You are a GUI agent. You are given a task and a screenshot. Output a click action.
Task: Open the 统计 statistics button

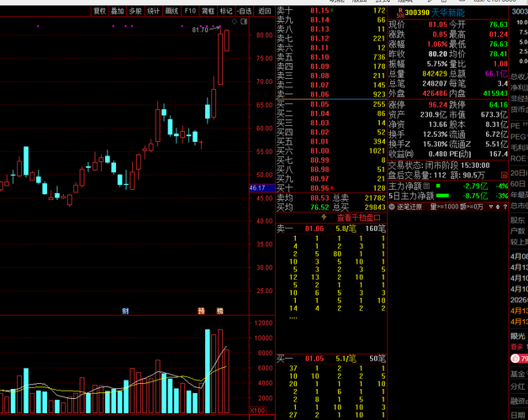click(x=154, y=11)
